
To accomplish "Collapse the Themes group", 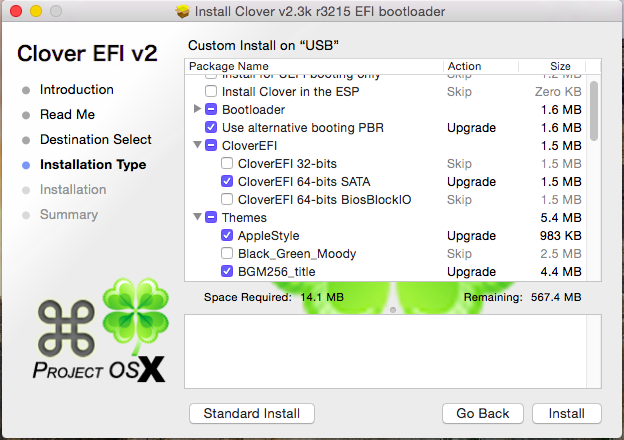I will click(x=197, y=218).
